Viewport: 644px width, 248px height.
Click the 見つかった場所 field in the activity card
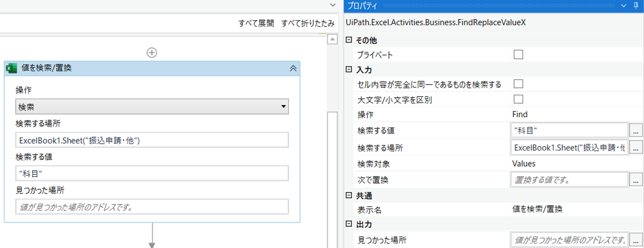coord(152,207)
